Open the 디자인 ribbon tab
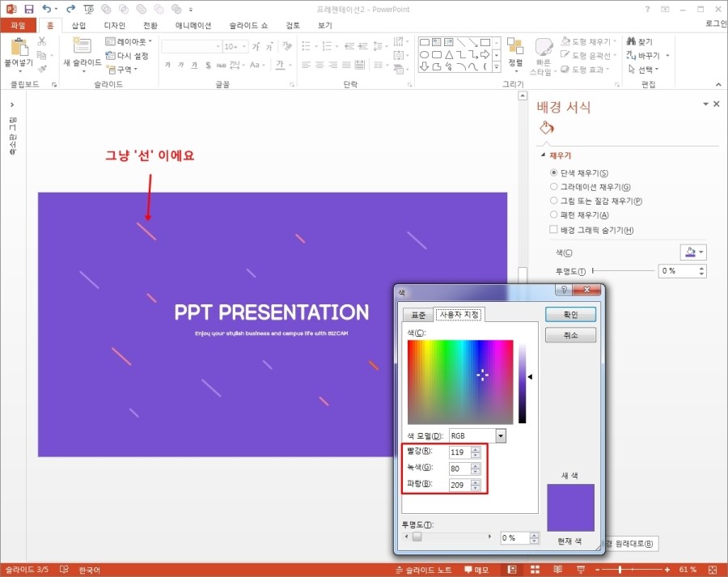The image size is (728, 577). click(114, 25)
